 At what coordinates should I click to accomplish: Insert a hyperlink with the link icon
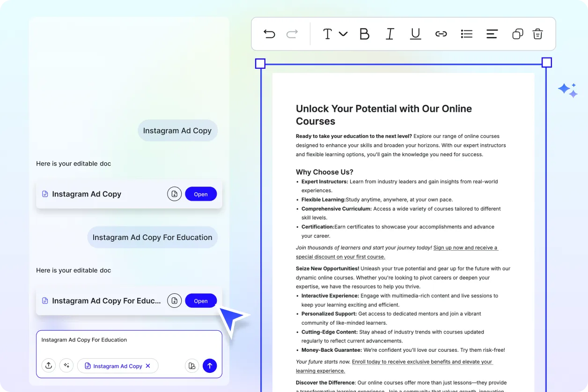pyautogui.click(x=441, y=34)
